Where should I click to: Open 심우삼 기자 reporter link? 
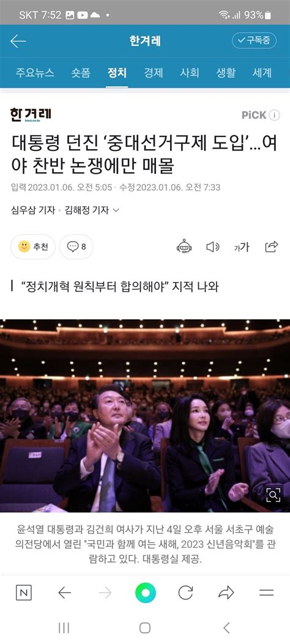(x=33, y=210)
